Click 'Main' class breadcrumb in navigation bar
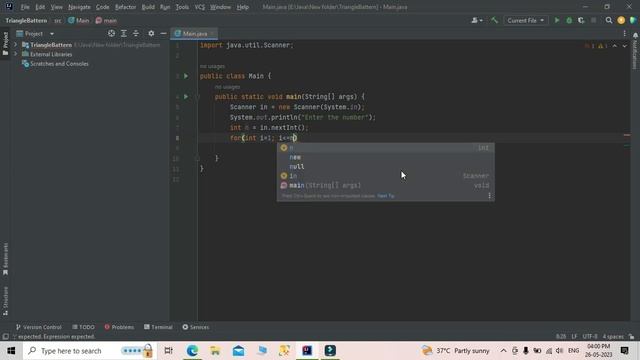Screen dimensions: 640x360 79,20
